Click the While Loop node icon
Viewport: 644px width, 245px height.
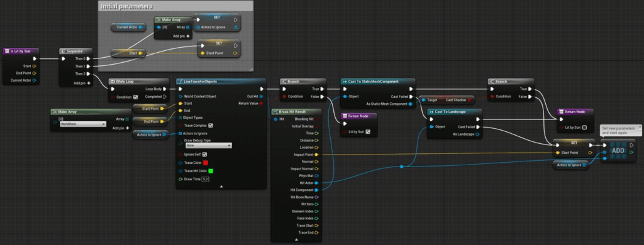point(113,81)
